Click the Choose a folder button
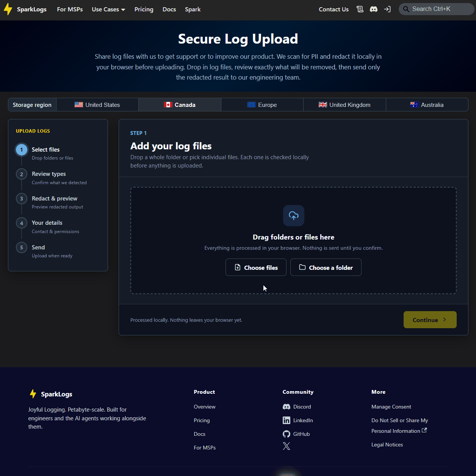The width and height of the screenshot is (476, 476). (x=326, y=267)
